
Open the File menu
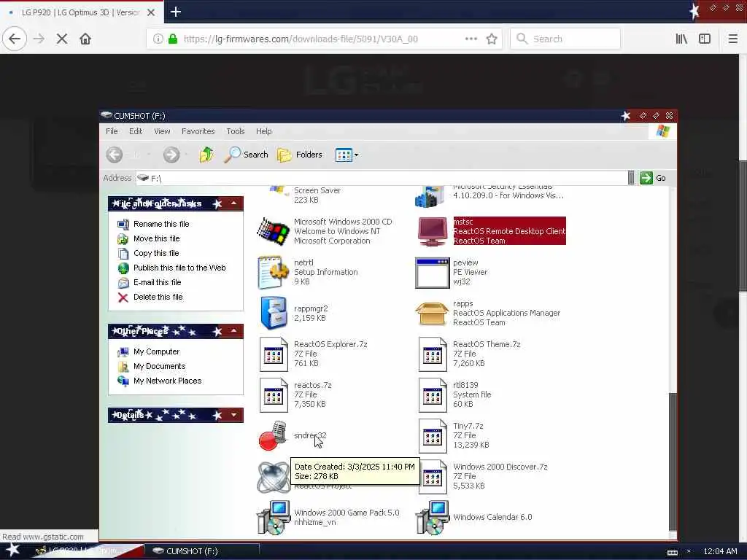(x=112, y=131)
